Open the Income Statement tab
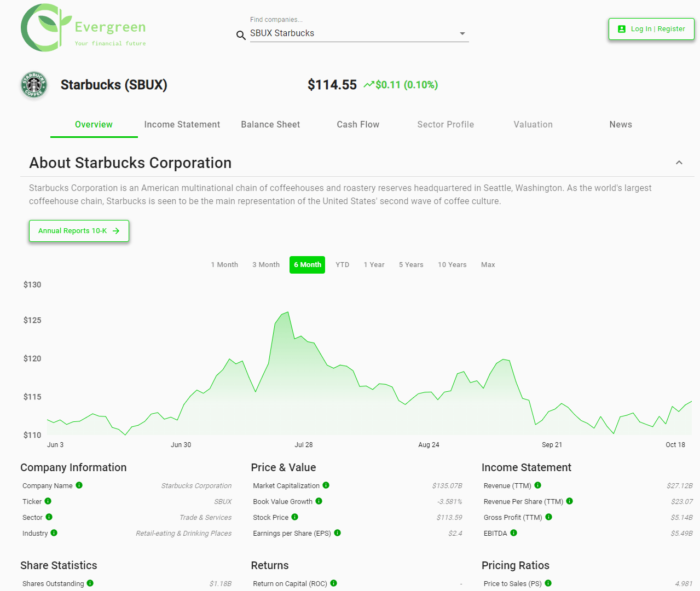Viewport: 700px width, 591px height. (x=182, y=125)
